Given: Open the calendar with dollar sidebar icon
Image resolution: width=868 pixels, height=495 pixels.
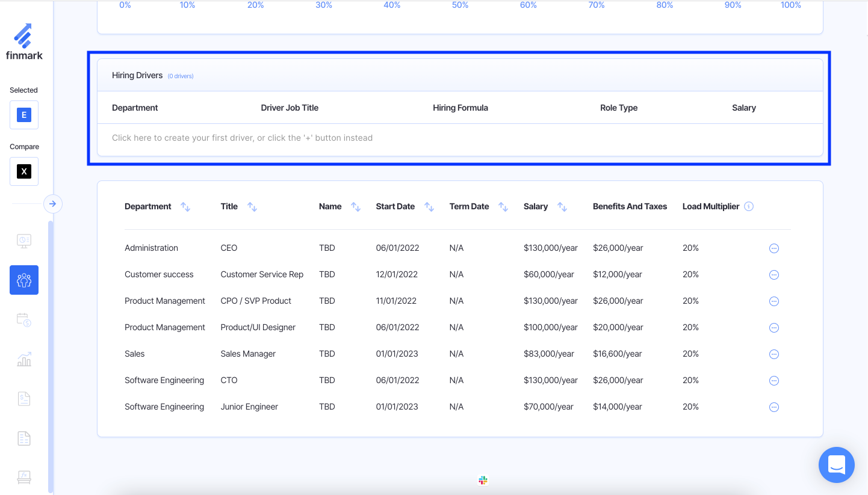Looking at the screenshot, I should click(x=24, y=319).
